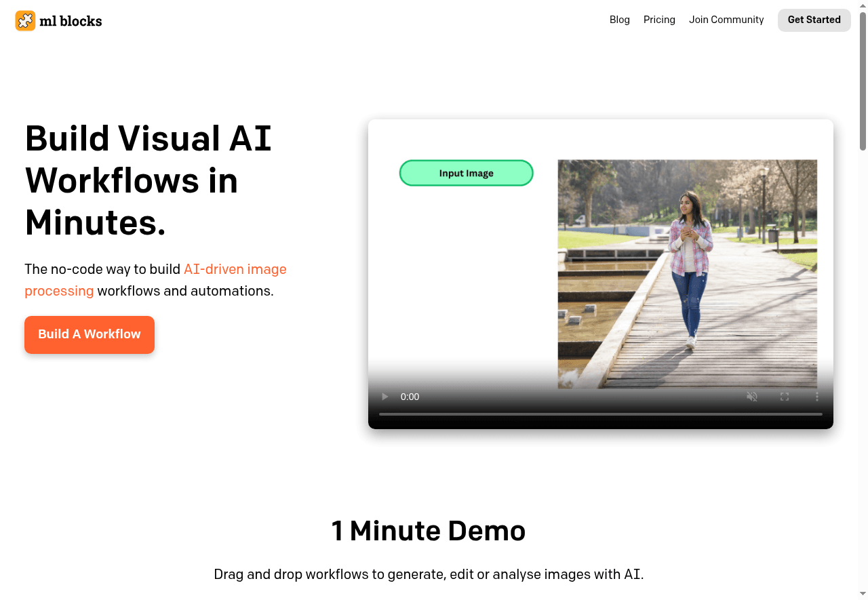This screenshot has width=868, height=600.
Task: Click the 1 Minute Demo heading
Action: point(428,531)
